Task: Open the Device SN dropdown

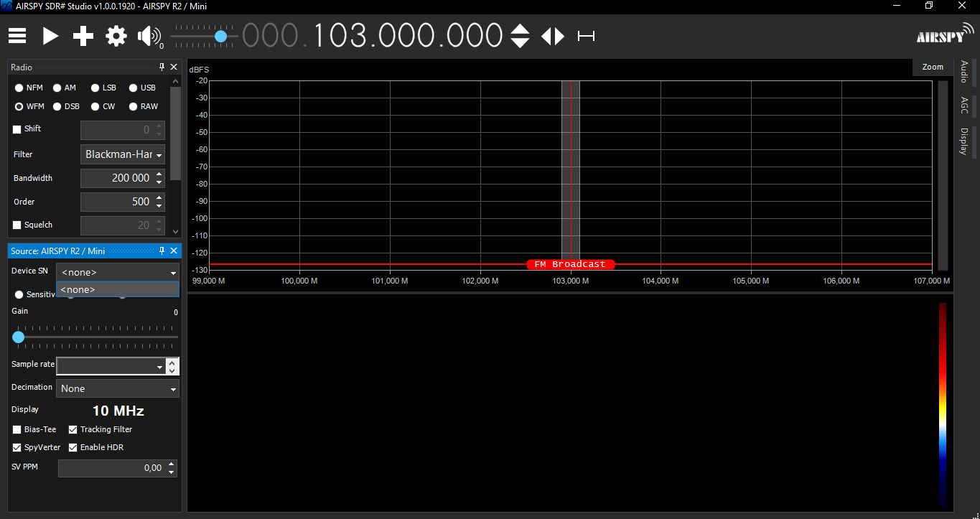Action: [118, 272]
